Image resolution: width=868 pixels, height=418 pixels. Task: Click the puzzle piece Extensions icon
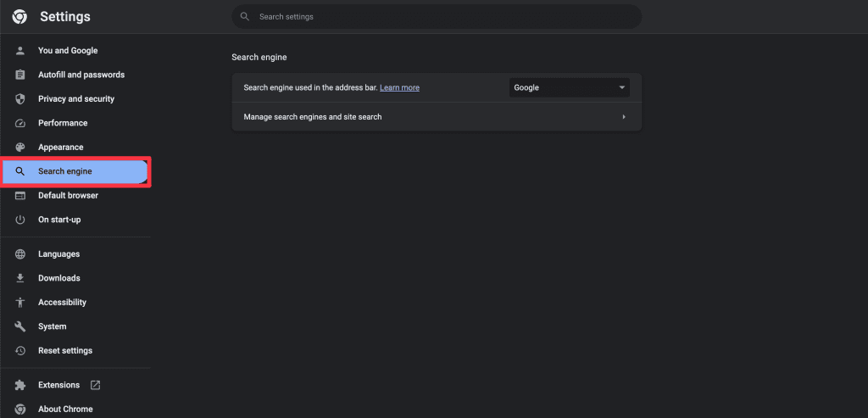20,385
